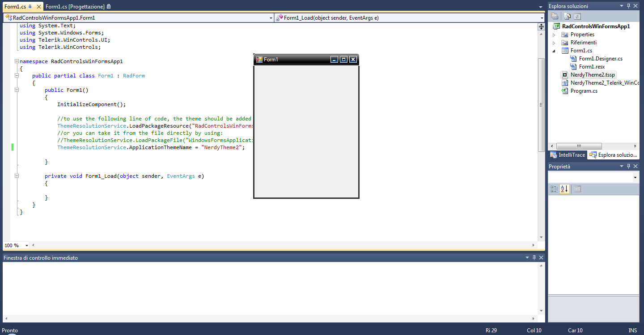This screenshot has height=335, width=644.
Task: Expand the Properties node
Action: pyautogui.click(x=554, y=34)
